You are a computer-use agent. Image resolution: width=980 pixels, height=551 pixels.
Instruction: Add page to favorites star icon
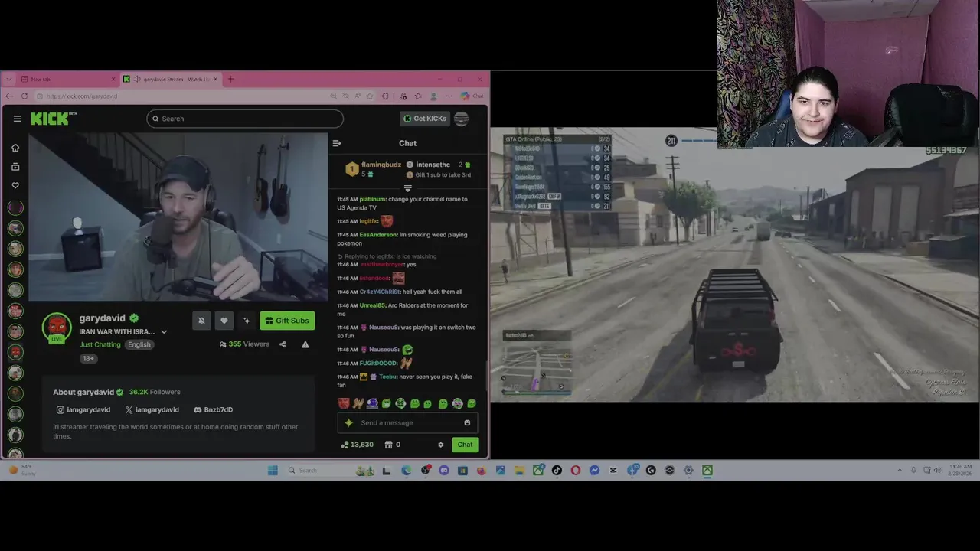tap(370, 96)
